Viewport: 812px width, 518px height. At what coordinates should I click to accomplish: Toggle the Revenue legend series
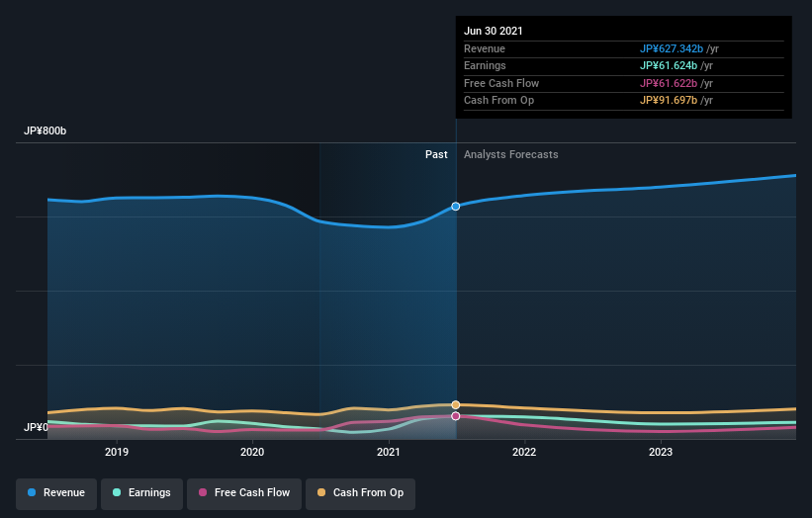coord(56,493)
